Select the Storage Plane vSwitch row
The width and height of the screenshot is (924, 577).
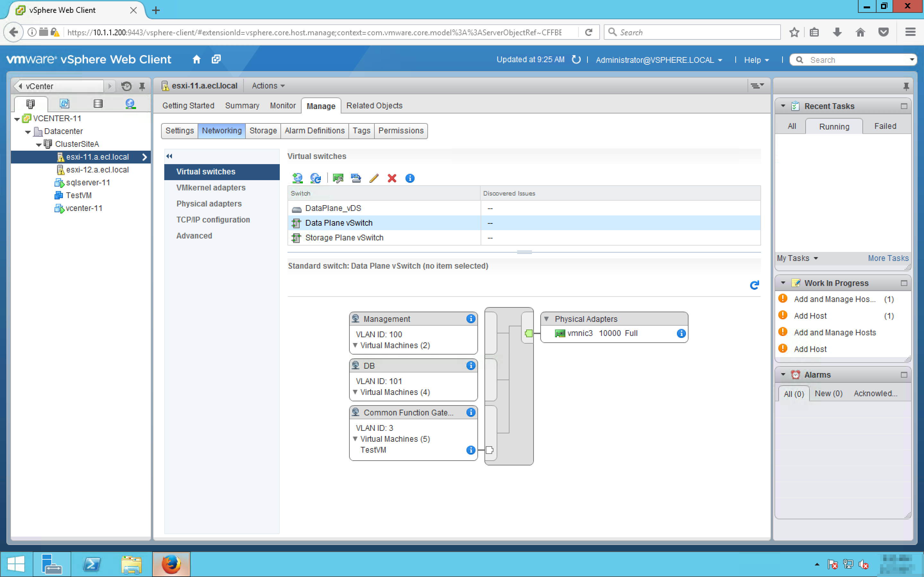344,238
